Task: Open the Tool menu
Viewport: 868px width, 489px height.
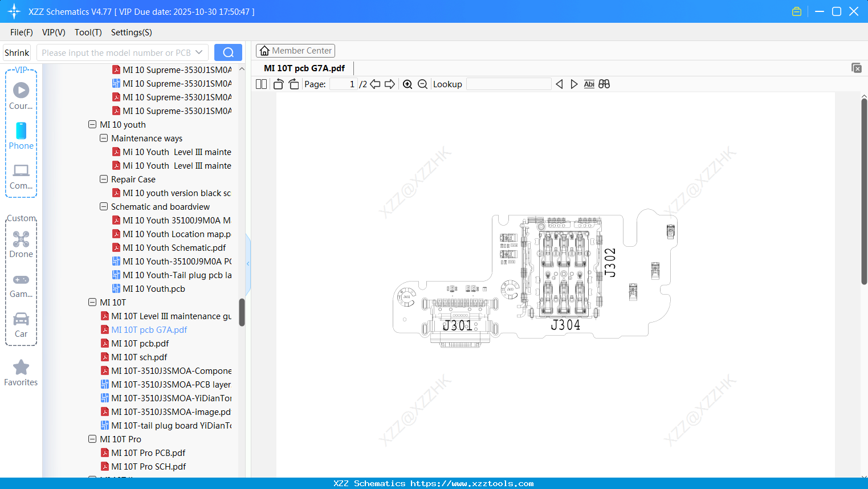Action: pos(88,32)
